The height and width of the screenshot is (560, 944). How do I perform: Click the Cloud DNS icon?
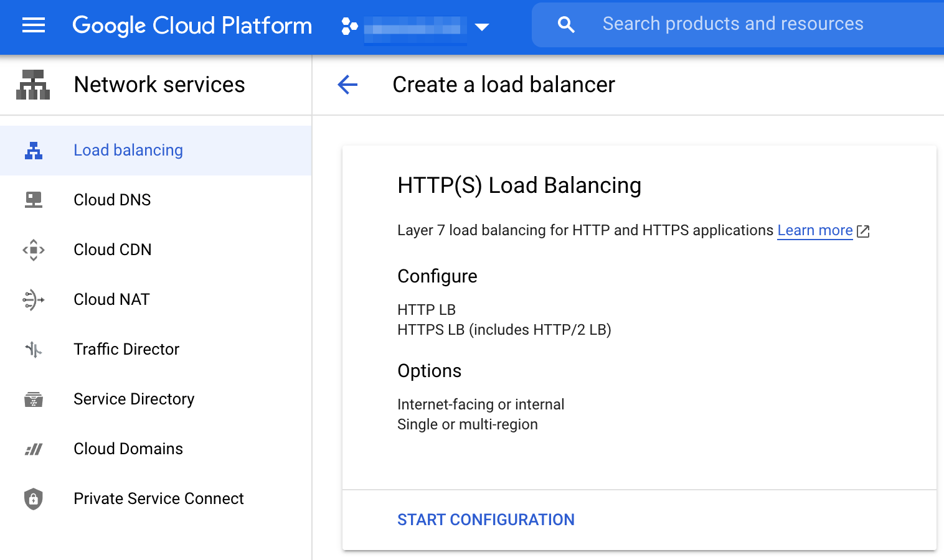[x=34, y=200]
